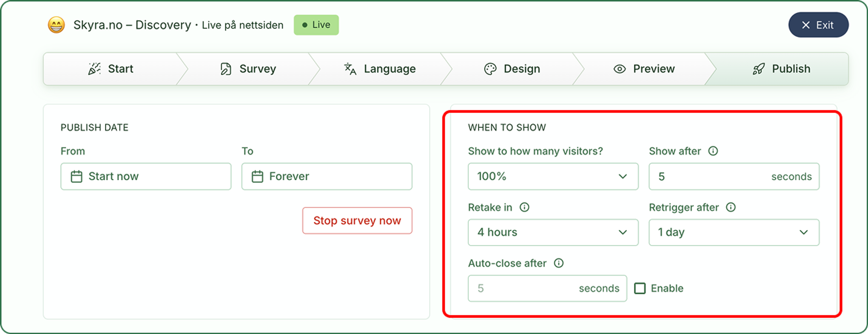Click the Exit button
This screenshot has height=334, width=868.
point(818,25)
